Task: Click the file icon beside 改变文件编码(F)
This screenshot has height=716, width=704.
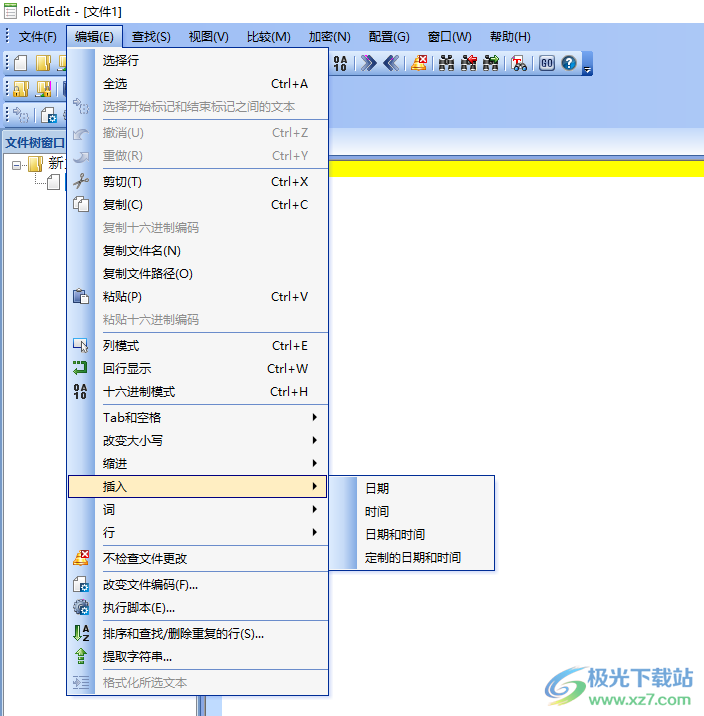Action: tap(81, 584)
